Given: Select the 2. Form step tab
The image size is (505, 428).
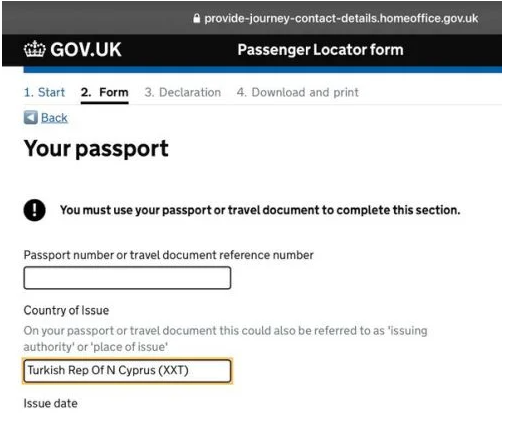Looking at the screenshot, I should [105, 92].
